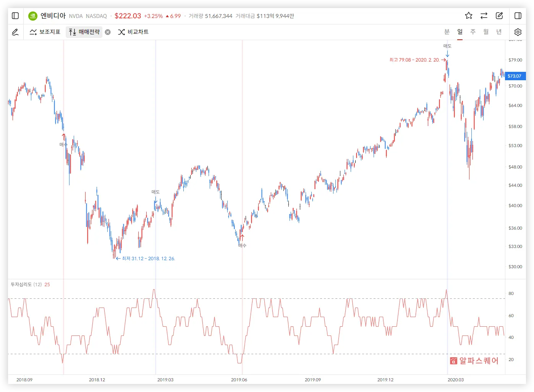
Task: Click the 80 level on indicator axis
Action: click(511, 293)
